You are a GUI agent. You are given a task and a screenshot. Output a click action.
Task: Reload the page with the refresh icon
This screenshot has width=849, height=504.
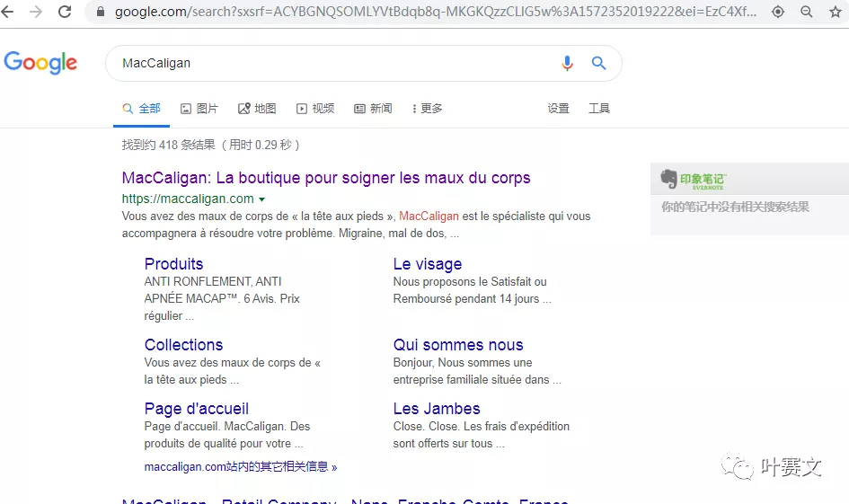click(65, 12)
